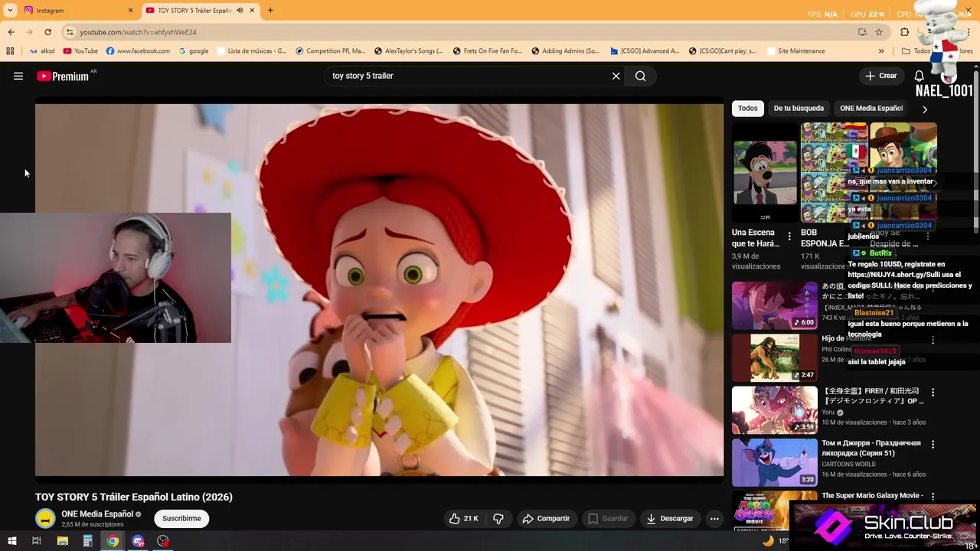The width and height of the screenshot is (980, 551).
Task: Advance the filter chips with right chevron
Action: click(925, 109)
